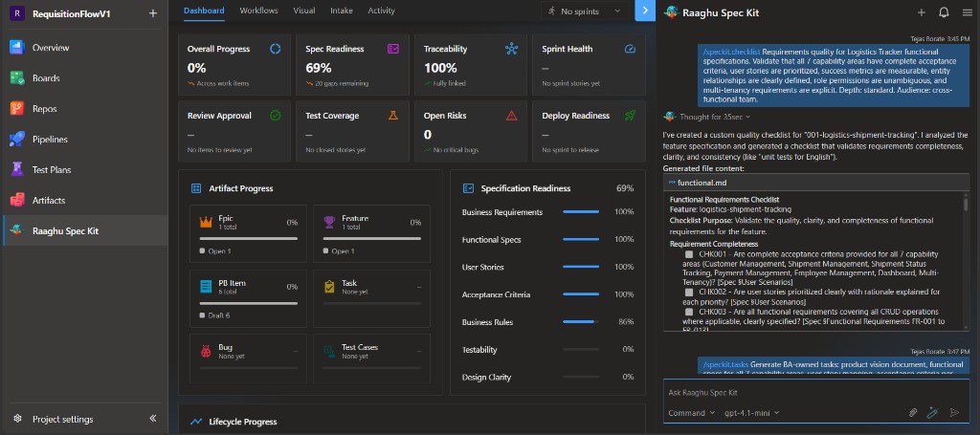Open Test Plans flask icon
This screenshot has width=980, height=435.
tap(17, 170)
